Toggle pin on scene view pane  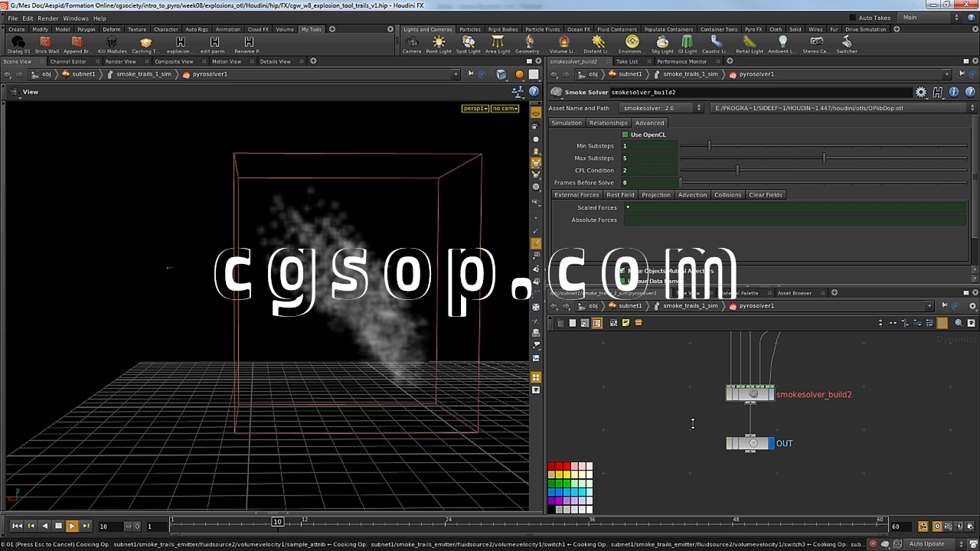[x=470, y=74]
